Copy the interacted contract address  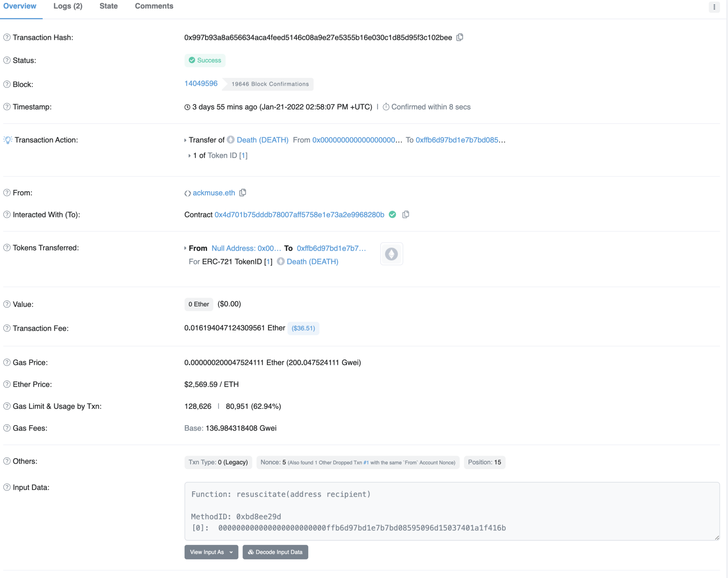(406, 214)
